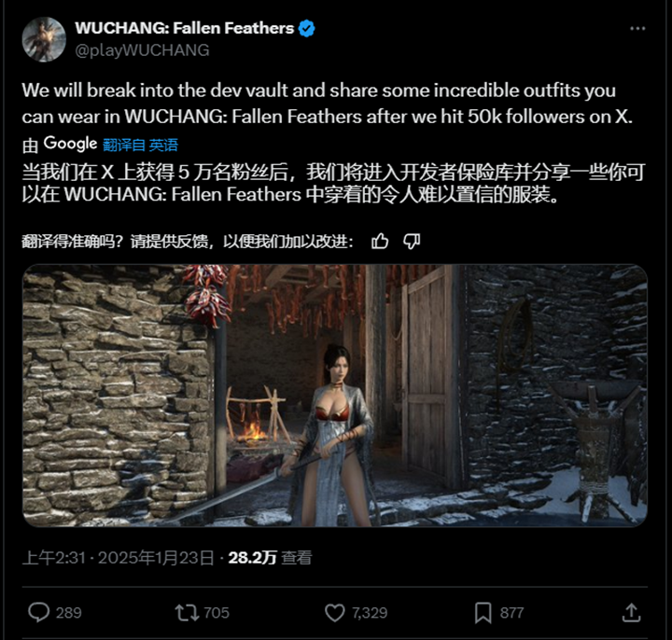
Task: Click the blue verified badge
Action: (306, 29)
